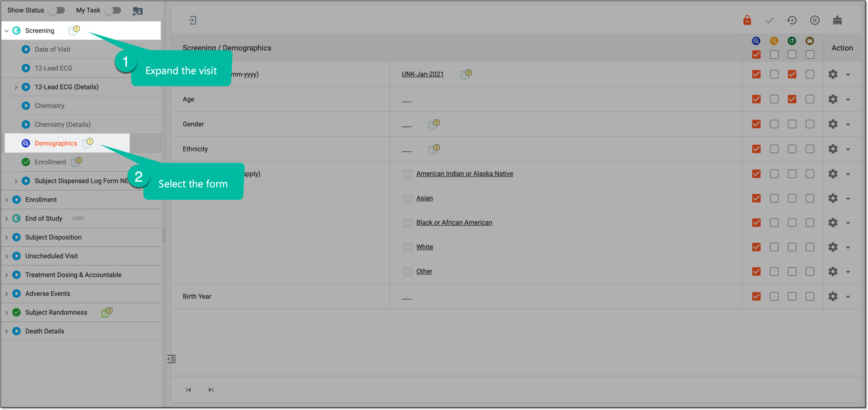The height and width of the screenshot is (410, 868).
Task: Click the Asian option link
Action: (x=425, y=198)
